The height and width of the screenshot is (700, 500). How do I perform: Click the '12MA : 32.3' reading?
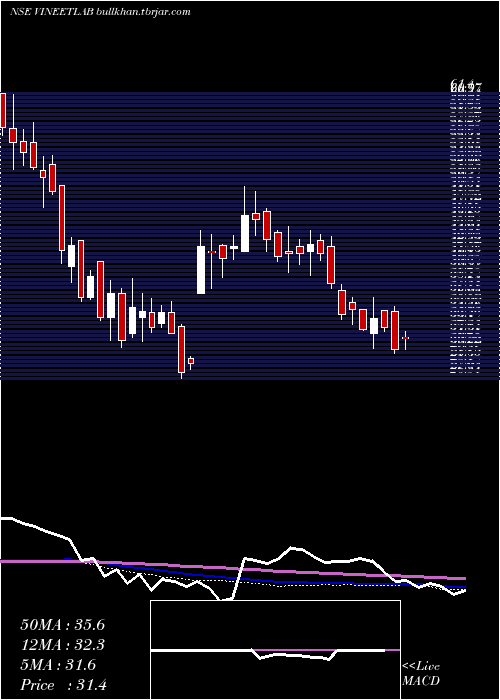pyautogui.click(x=62, y=645)
